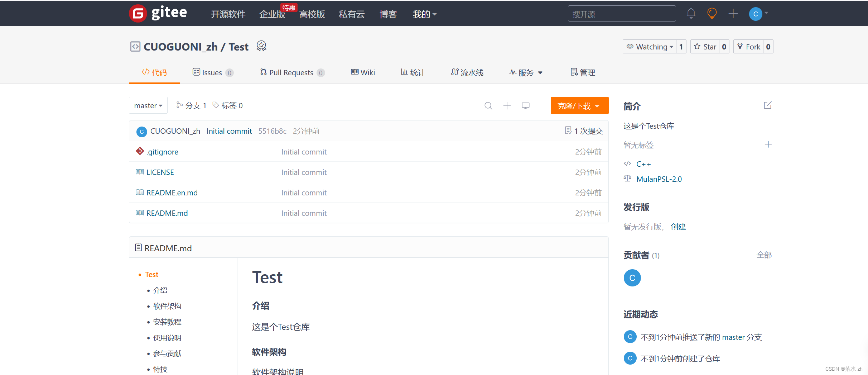Click the plus icon in top navbar
This screenshot has height=375, width=868.
[733, 14]
